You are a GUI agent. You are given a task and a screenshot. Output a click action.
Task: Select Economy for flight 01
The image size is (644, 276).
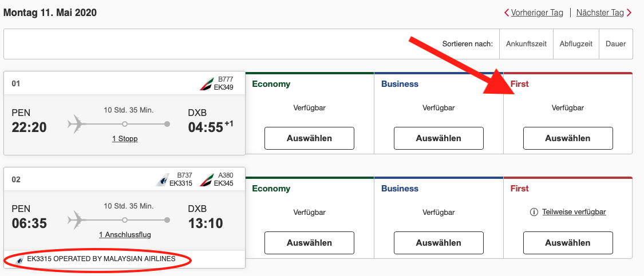pos(309,138)
